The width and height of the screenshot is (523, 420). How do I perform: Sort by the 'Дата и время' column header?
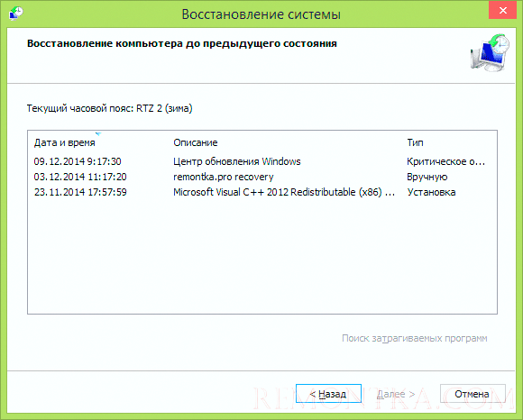[x=64, y=142]
